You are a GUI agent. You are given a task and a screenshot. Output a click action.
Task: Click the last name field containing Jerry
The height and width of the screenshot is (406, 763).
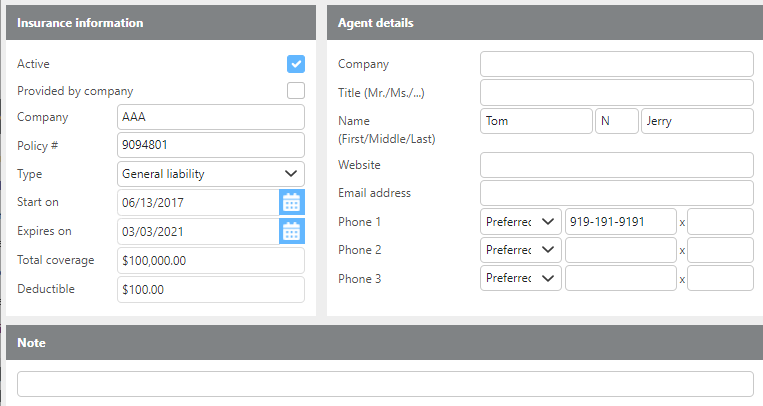coord(696,121)
